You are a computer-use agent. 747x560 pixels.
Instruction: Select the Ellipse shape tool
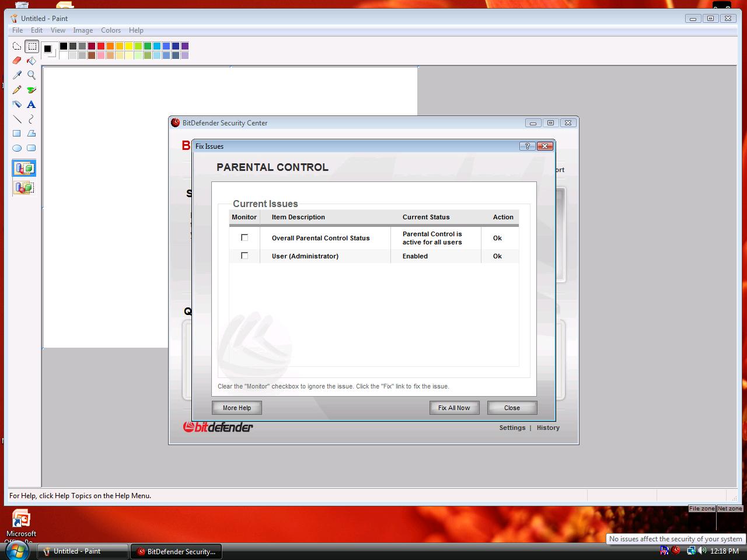pyautogui.click(x=17, y=148)
